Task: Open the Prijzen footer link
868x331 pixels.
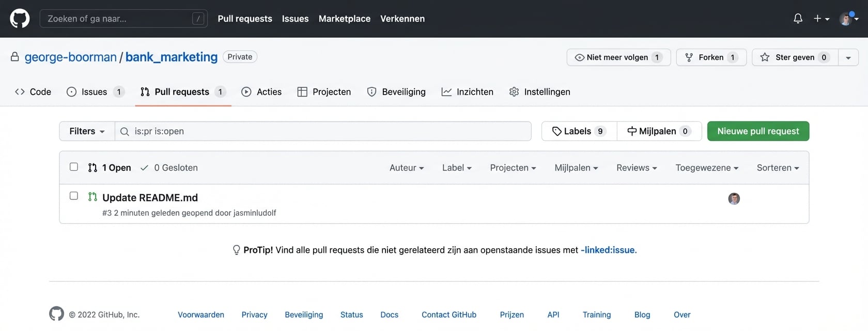Action: coord(512,314)
